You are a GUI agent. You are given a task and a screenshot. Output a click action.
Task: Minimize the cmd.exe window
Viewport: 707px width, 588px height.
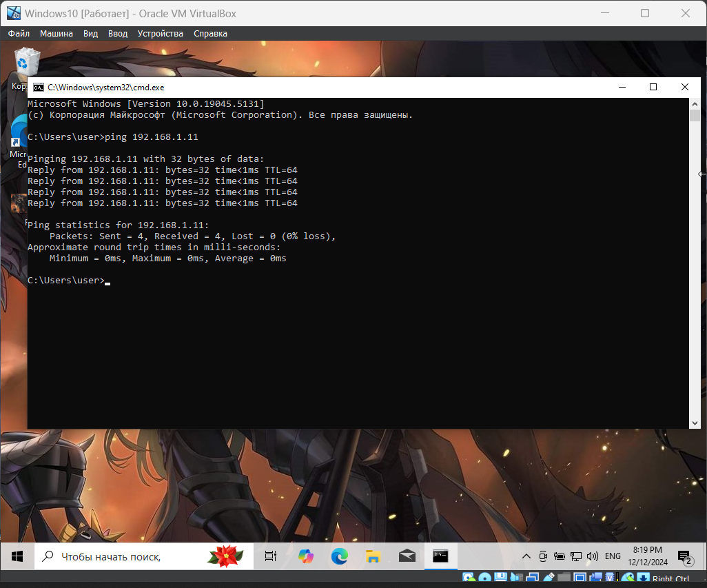click(x=622, y=87)
